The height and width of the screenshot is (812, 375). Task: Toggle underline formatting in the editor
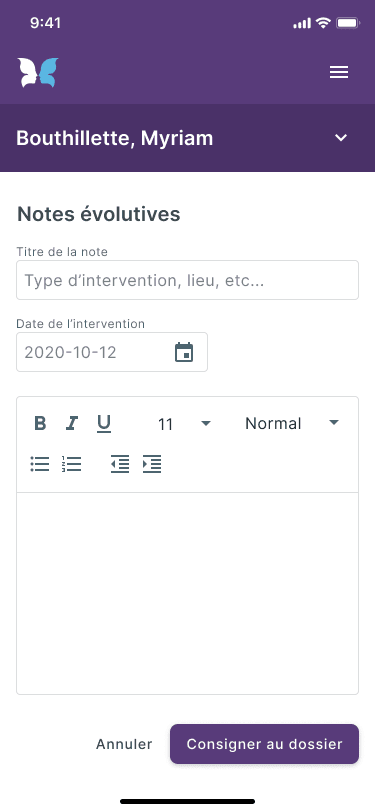[104, 424]
